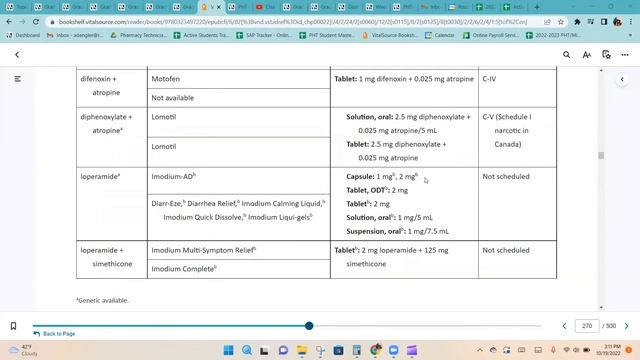Open the 2022-2023 PHT bookmark
This screenshot has width=640, height=360.
point(554,36)
